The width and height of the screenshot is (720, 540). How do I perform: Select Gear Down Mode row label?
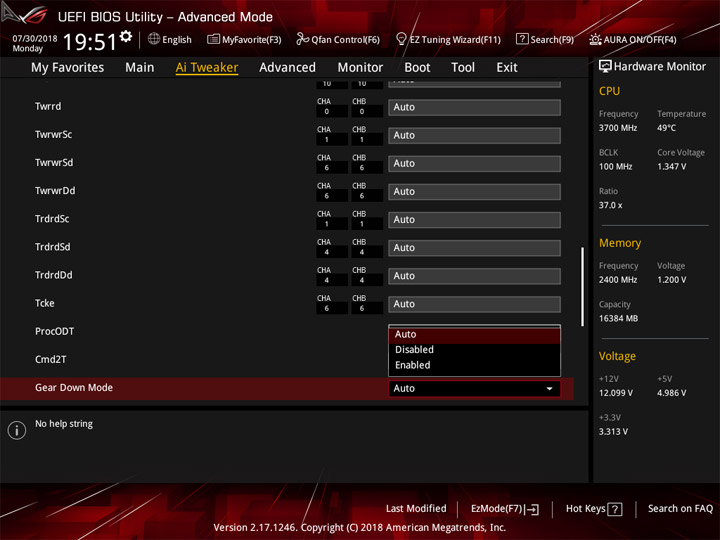(74, 388)
